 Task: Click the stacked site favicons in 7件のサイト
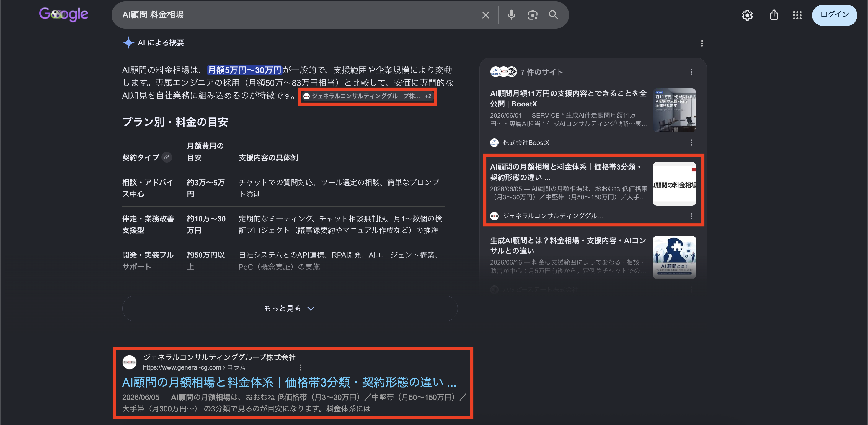click(x=503, y=72)
